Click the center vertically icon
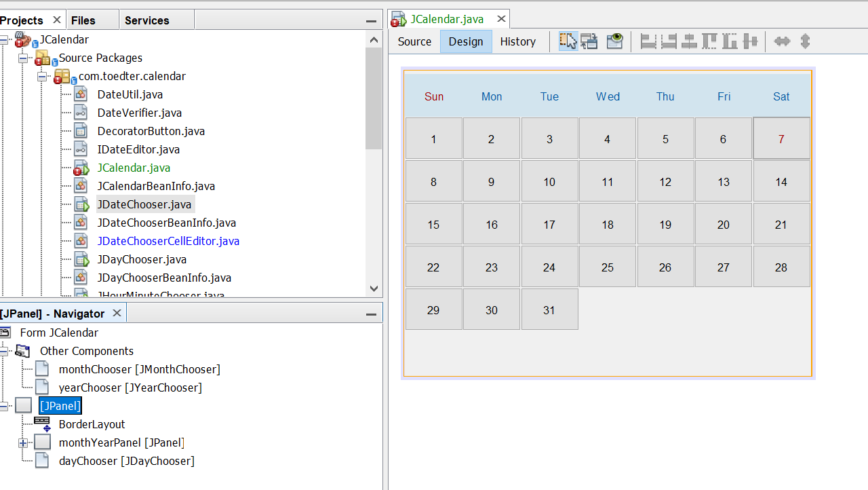The height and width of the screenshot is (490, 868). click(x=750, y=41)
